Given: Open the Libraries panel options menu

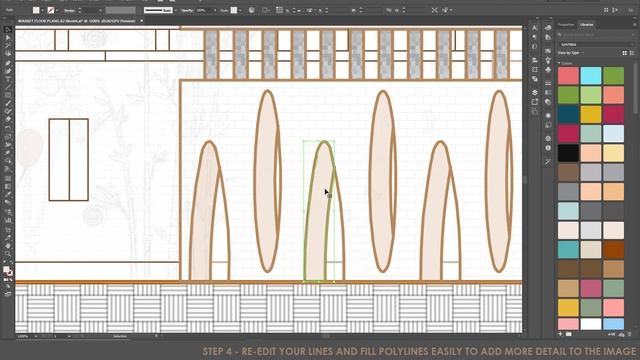Looking at the screenshot, I should click(634, 25).
